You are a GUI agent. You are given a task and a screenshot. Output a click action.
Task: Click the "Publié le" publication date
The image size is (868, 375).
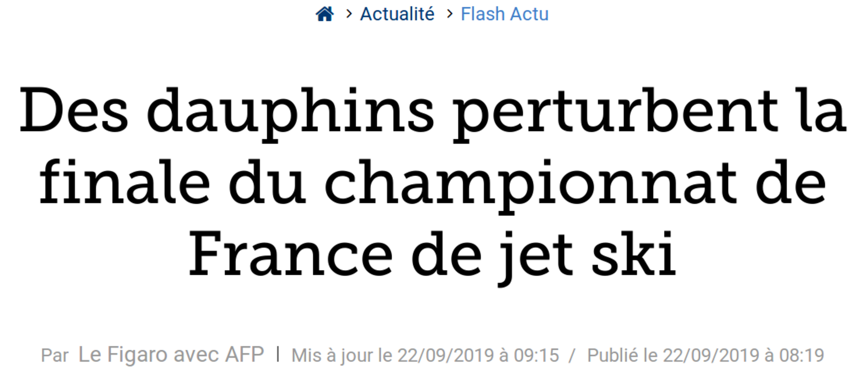click(705, 355)
